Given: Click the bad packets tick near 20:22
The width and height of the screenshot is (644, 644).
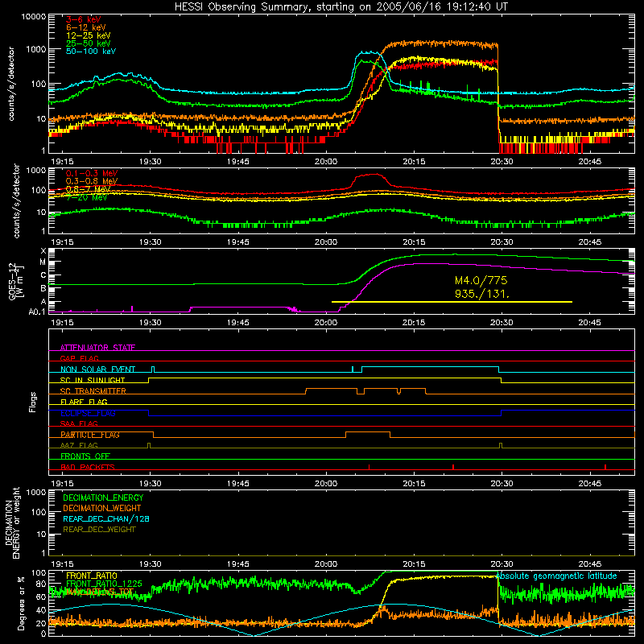Looking at the screenshot, I should pos(453,467).
